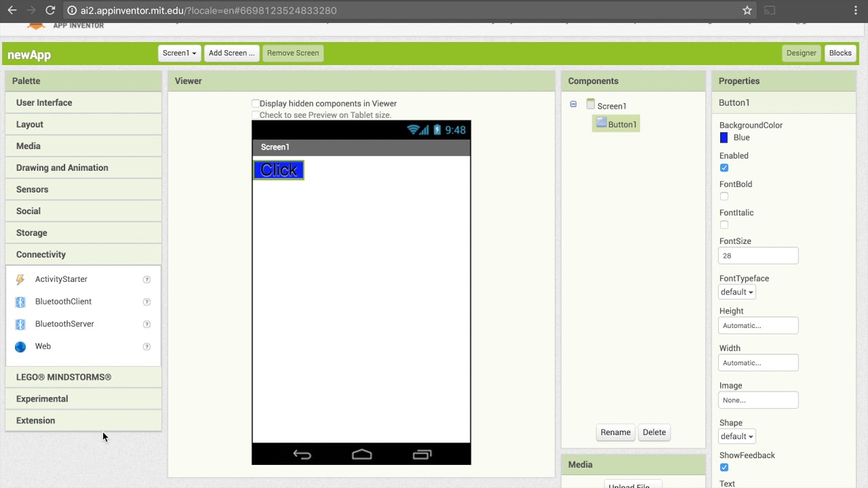Screen dimensions: 868x488
Task: Reload the page in the browser
Action: coord(50,10)
